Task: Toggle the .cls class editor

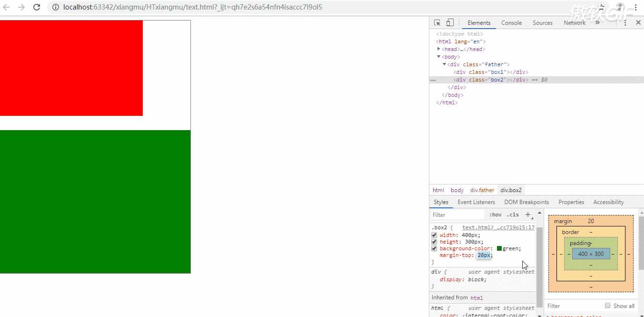Action: (513, 215)
